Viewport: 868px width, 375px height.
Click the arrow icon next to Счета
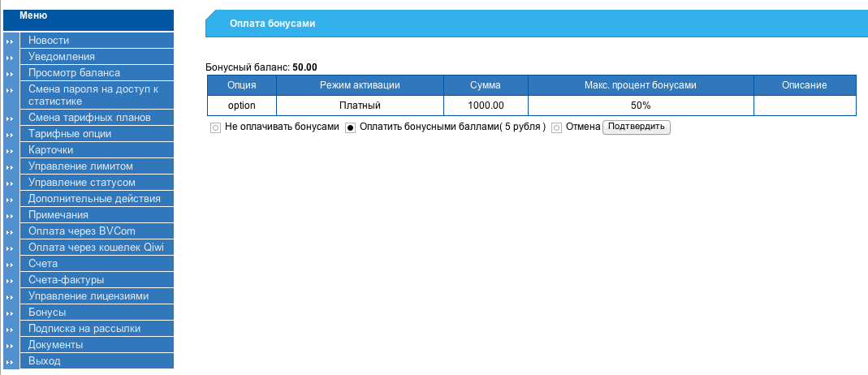pos(10,264)
